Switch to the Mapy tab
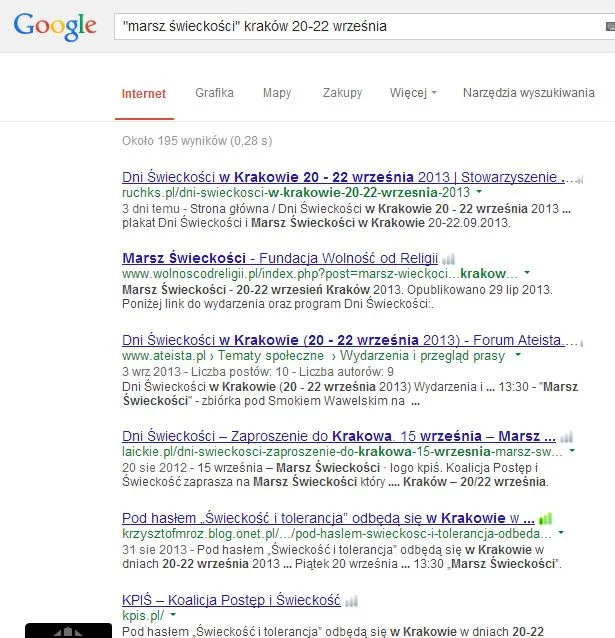The width and height of the screenshot is (615, 638). (277, 93)
